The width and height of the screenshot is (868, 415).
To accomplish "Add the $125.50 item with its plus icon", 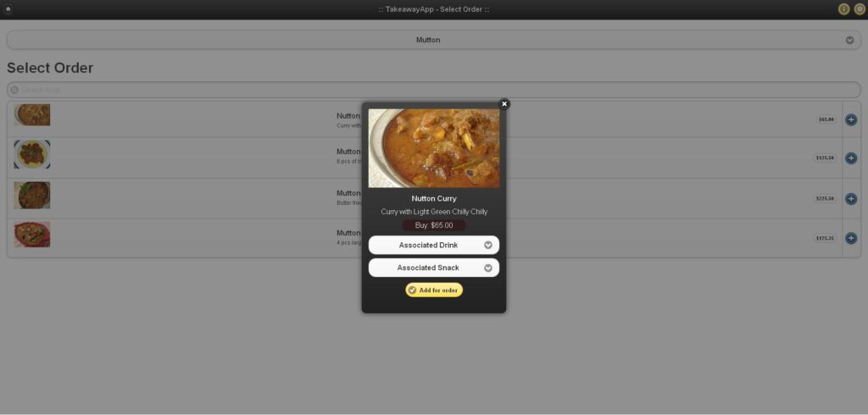I will coord(851,158).
